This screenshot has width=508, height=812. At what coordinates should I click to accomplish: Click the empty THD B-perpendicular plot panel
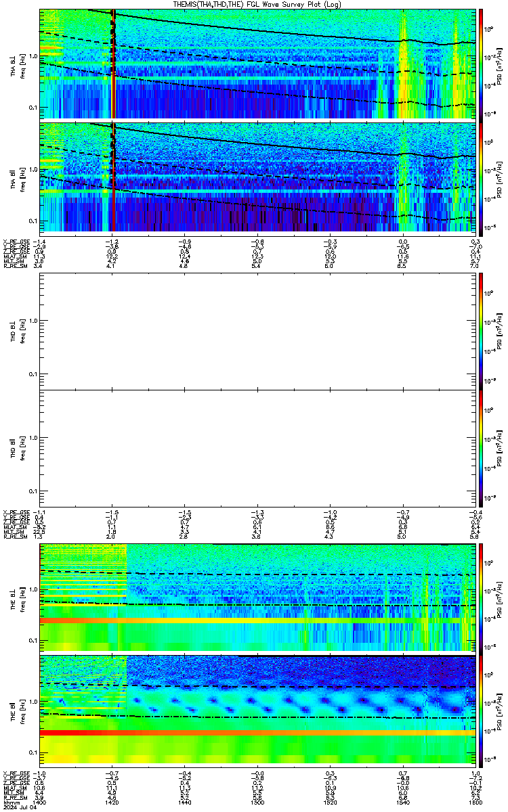click(x=257, y=332)
